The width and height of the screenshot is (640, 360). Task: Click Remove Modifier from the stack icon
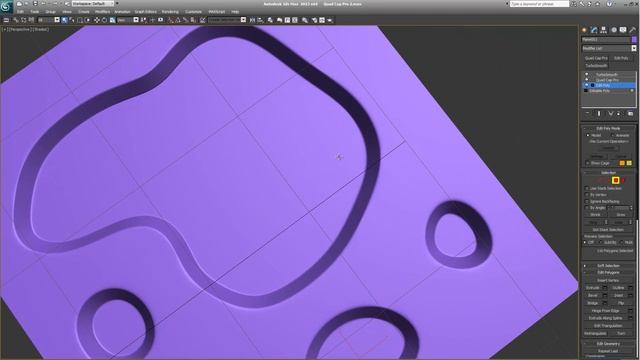point(619,113)
